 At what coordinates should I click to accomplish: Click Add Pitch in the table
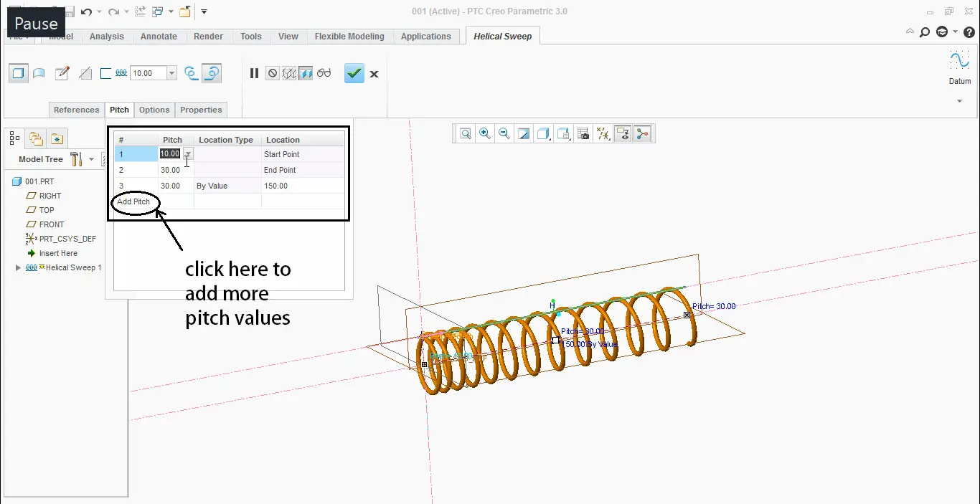(x=133, y=202)
